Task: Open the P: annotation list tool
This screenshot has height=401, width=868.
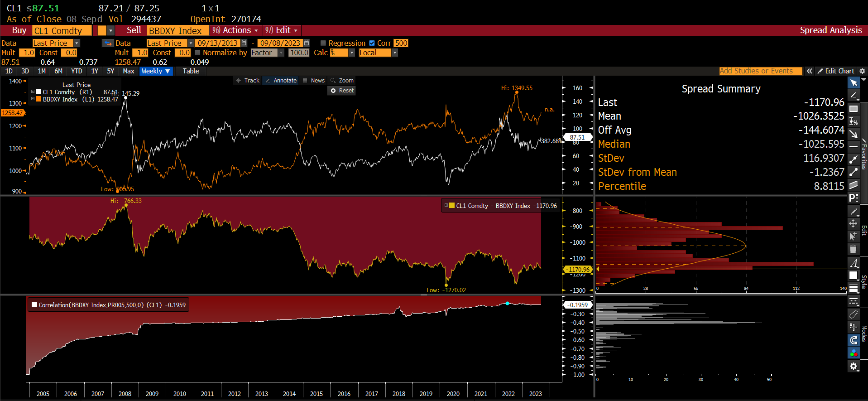Action: pos(854,198)
